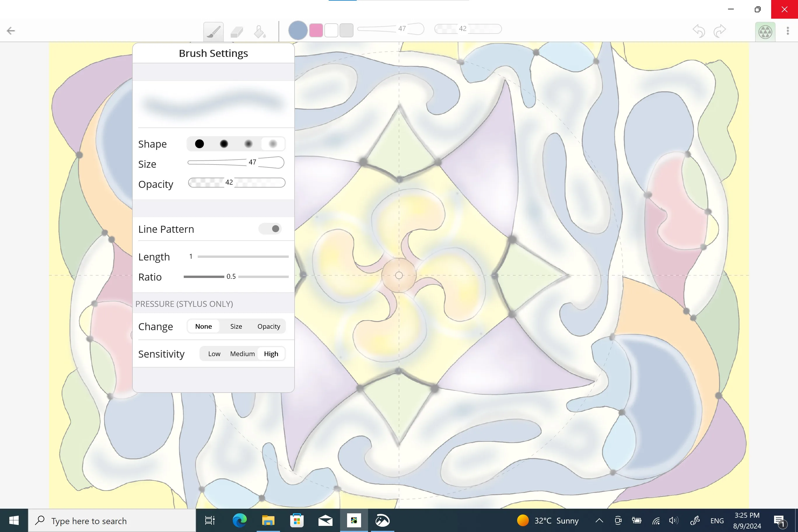Click the Opacity slider in Brush Settings
Viewport: 798px width, 532px height.
click(237, 183)
